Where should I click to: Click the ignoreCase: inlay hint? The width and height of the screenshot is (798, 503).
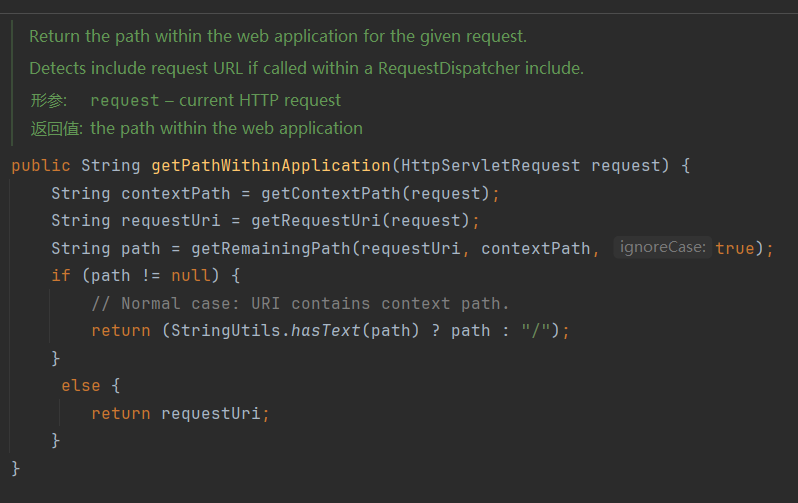tap(662, 247)
